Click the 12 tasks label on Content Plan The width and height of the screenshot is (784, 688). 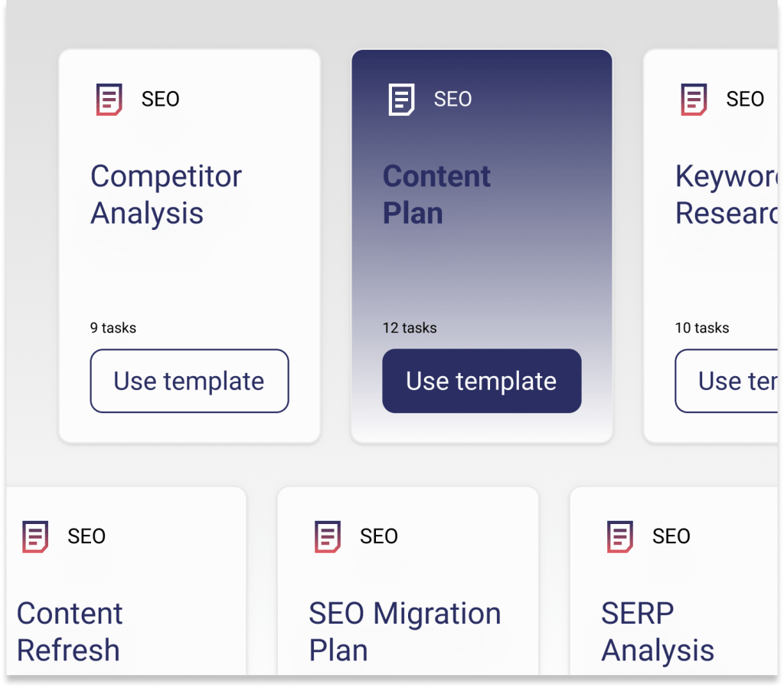tap(410, 328)
